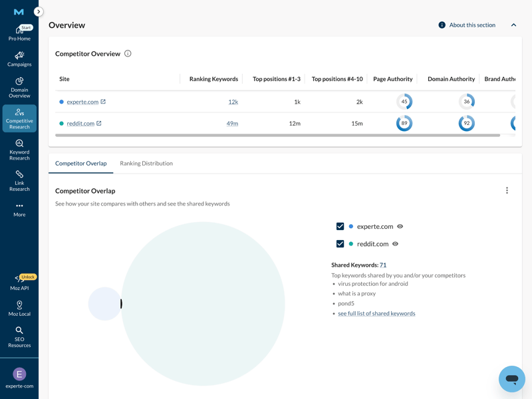This screenshot has width=532, height=399.
Task: Switch to Ranking Distribution tab
Action: (146, 164)
